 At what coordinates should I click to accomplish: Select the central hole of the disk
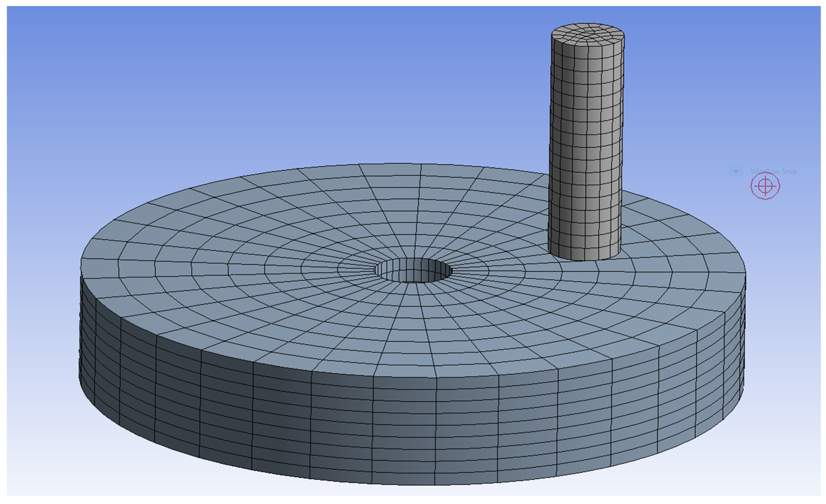coord(413,270)
